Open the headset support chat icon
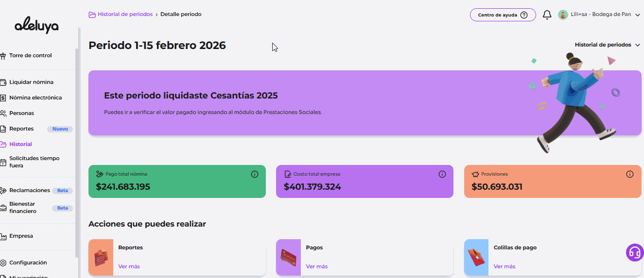This screenshot has height=278, width=644. [x=634, y=252]
